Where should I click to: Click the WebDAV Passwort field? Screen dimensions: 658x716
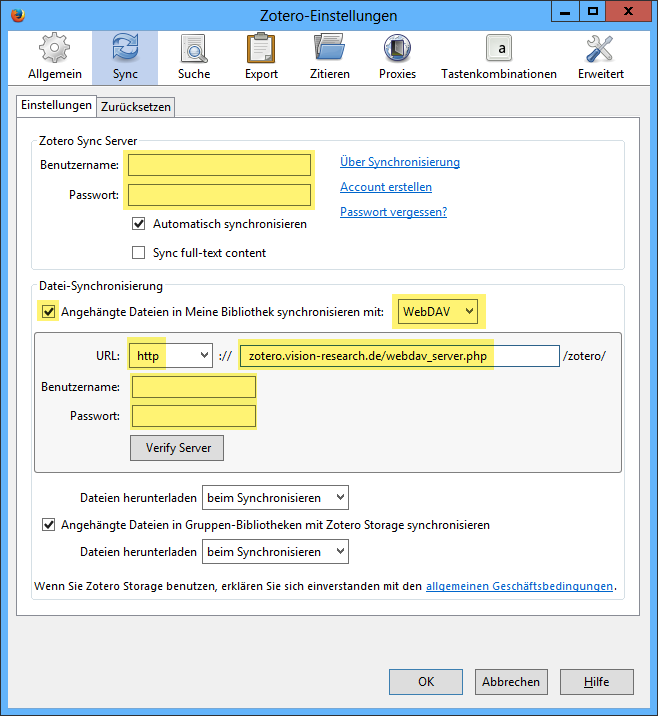[194, 416]
